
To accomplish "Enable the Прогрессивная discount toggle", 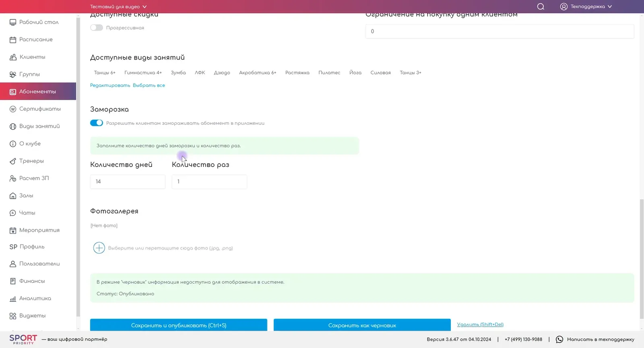I will click(x=97, y=28).
